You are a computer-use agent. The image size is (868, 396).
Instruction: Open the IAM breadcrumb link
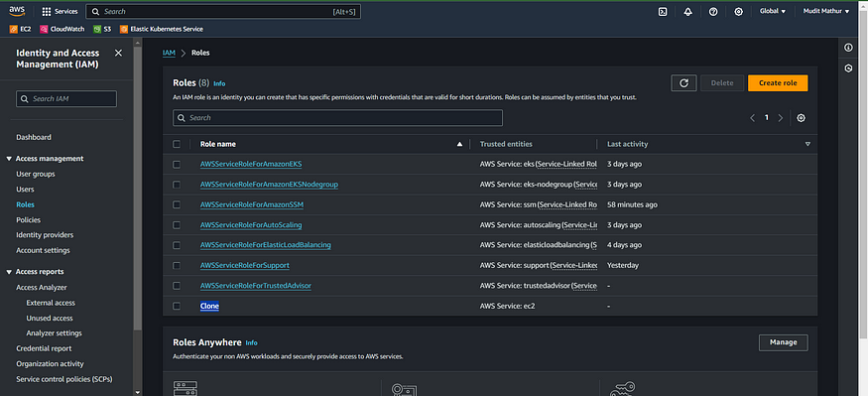pyautogui.click(x=169, y=54)
